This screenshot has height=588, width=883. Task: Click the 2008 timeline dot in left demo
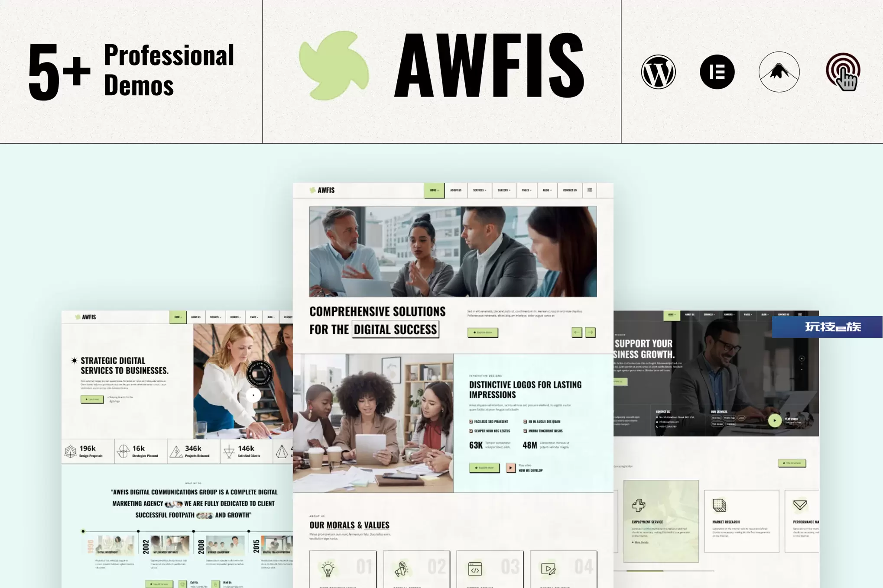(x=194, y=531)
